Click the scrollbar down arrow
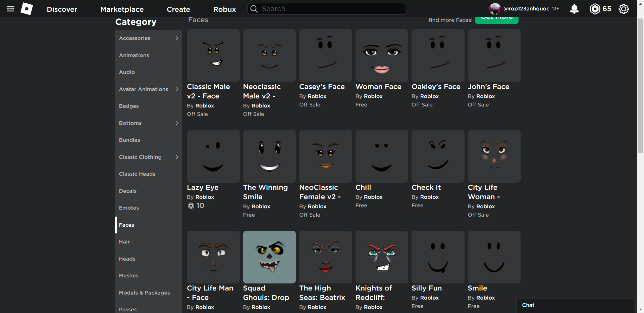Viewport: 644px width, 313px height. [x=640, y=309]
